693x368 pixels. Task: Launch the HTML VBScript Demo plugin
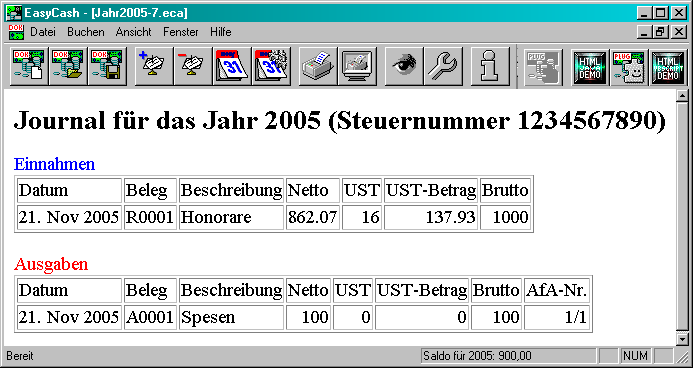tap(669, 66)
